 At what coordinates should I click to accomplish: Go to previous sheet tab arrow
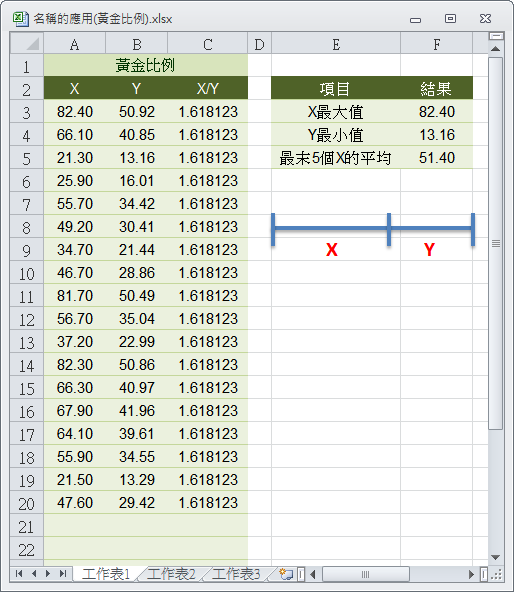pyautogui.click(x=34, y=574)
